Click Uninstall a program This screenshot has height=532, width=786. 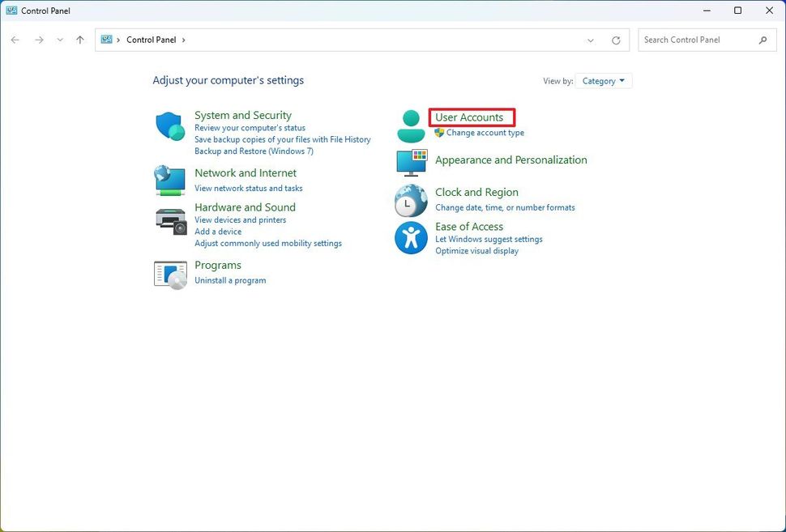tap(230, 280)
